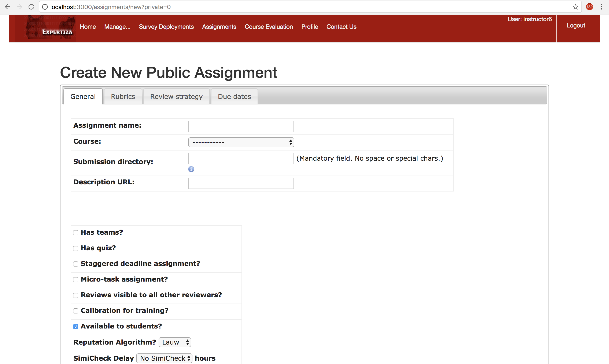609x364 pixels.
Task: Click the browser address bar URL
Action: 110,7
